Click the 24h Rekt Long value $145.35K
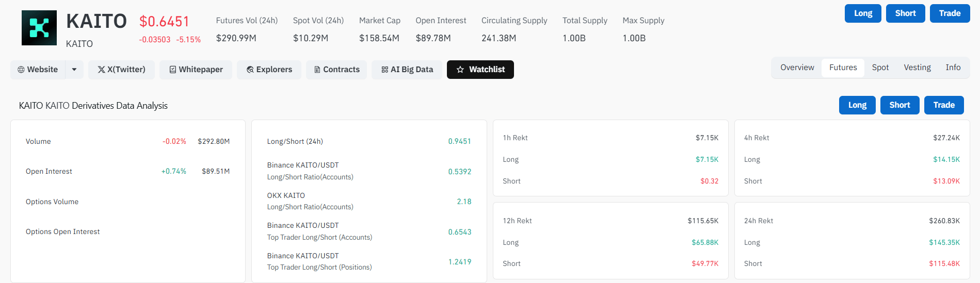The image size is (980, 283). [944, 242]
